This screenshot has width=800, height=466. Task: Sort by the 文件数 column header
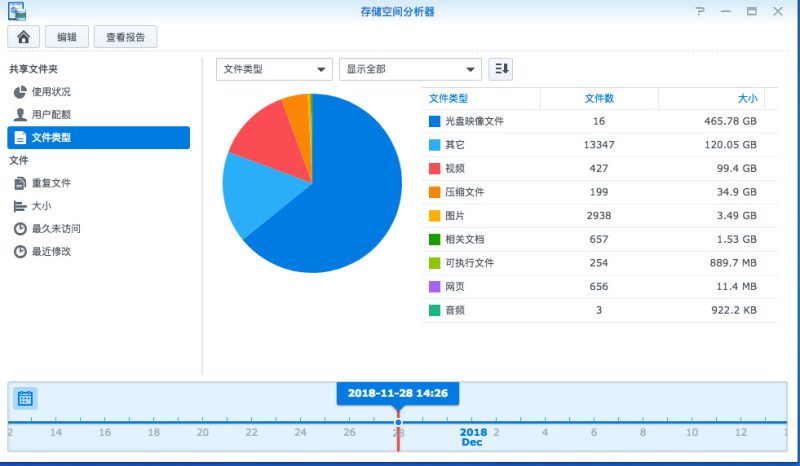pos(599,98)
